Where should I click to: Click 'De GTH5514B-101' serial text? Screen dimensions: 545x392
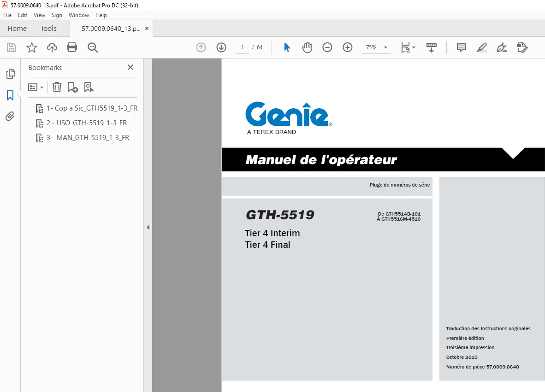[399, 214]
